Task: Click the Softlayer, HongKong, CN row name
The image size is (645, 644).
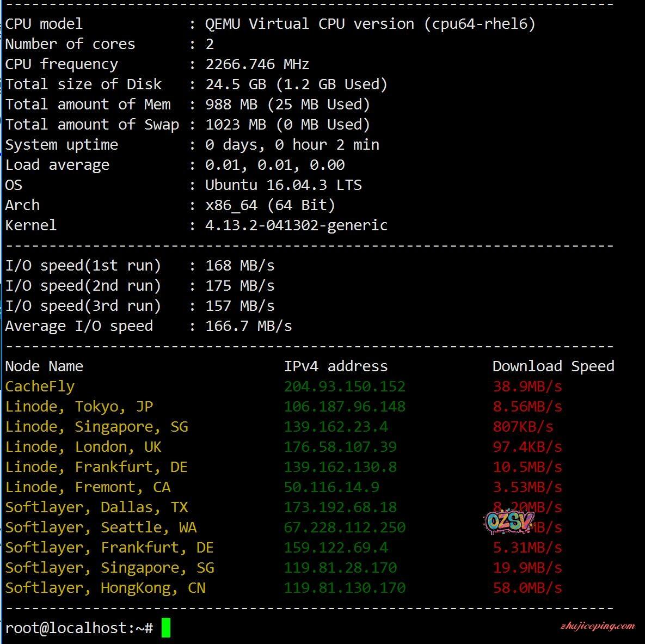Action: point(105,588)
